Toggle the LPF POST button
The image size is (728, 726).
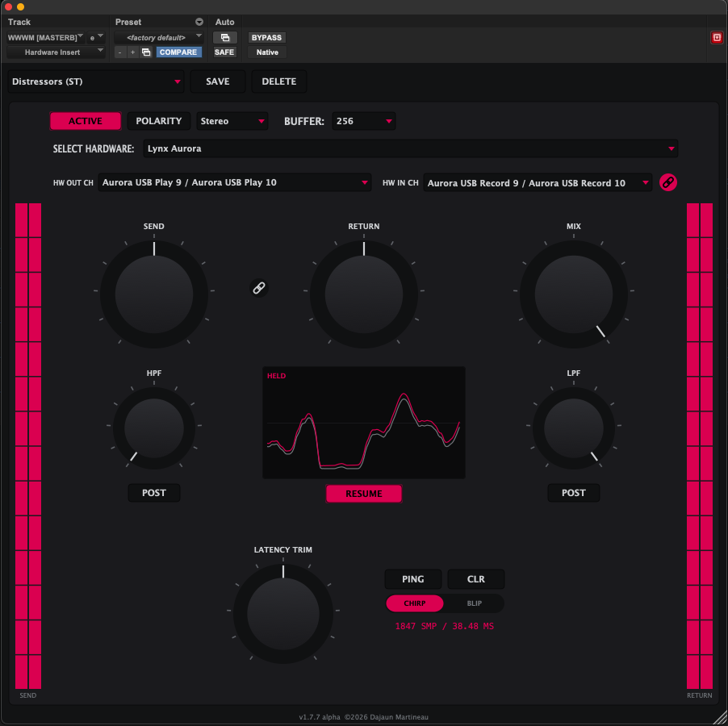click(x=573, y=493)
